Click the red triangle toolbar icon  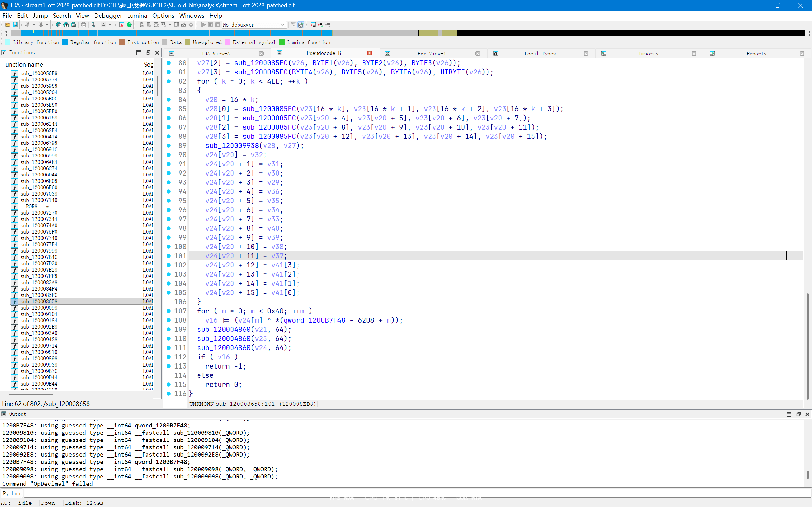point(122,25)
